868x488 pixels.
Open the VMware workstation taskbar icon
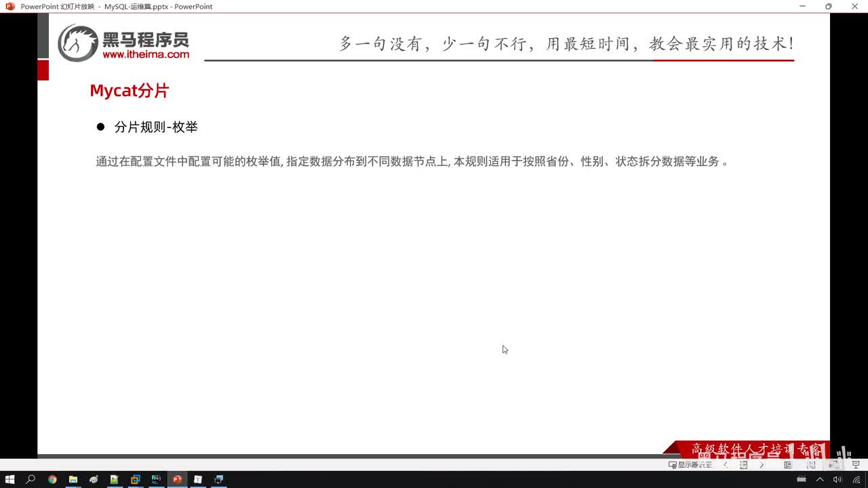[x=135, y=479]
